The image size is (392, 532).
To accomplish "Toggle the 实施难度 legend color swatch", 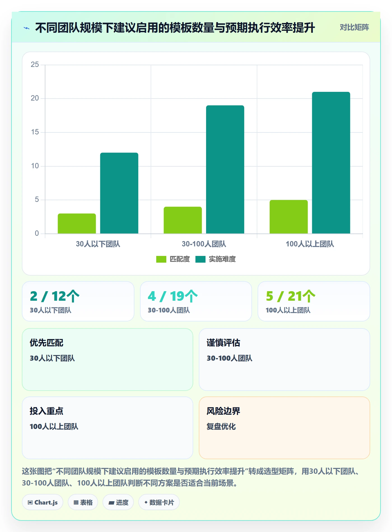I will pyautogui.click(x=200, y=259).
